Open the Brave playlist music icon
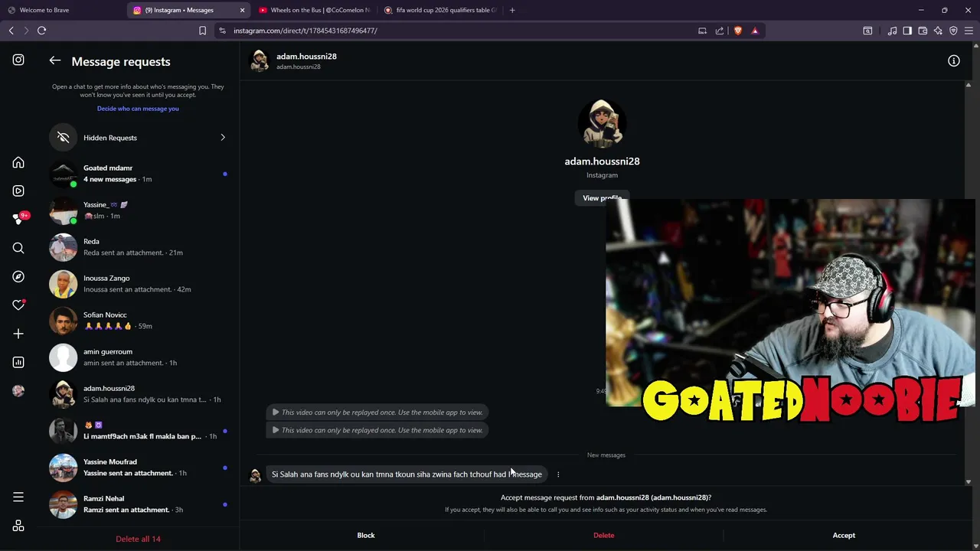The image size is (980, 551). pos(892,31)
